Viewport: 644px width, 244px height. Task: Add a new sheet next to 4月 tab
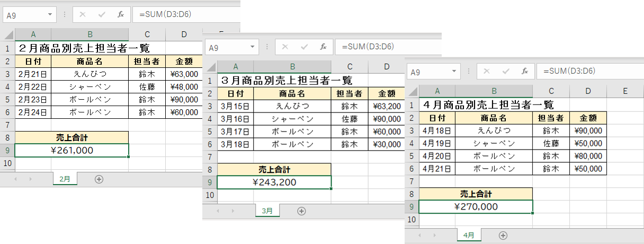pos(503,236)
